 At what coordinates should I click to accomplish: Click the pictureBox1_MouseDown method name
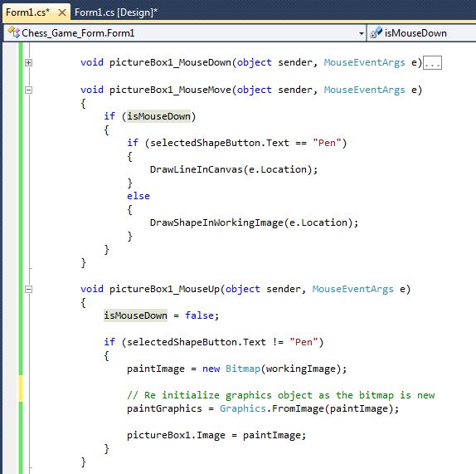pyautogui.click(x=170, y=62)
